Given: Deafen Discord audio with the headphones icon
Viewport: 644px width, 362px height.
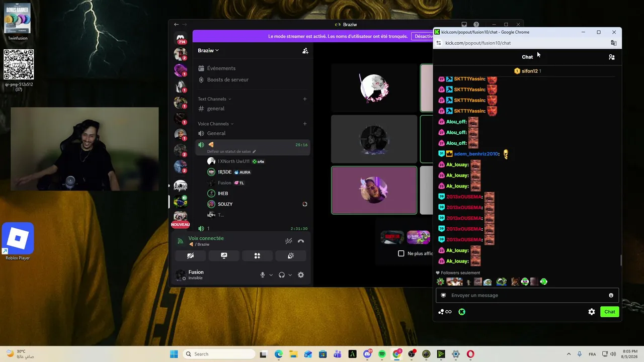Looking at the screenshot, I should [282, 275].
